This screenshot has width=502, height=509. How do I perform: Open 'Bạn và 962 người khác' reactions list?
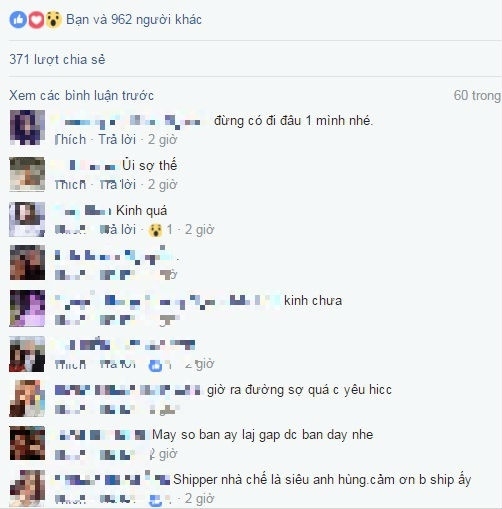[x=134, y=20]
